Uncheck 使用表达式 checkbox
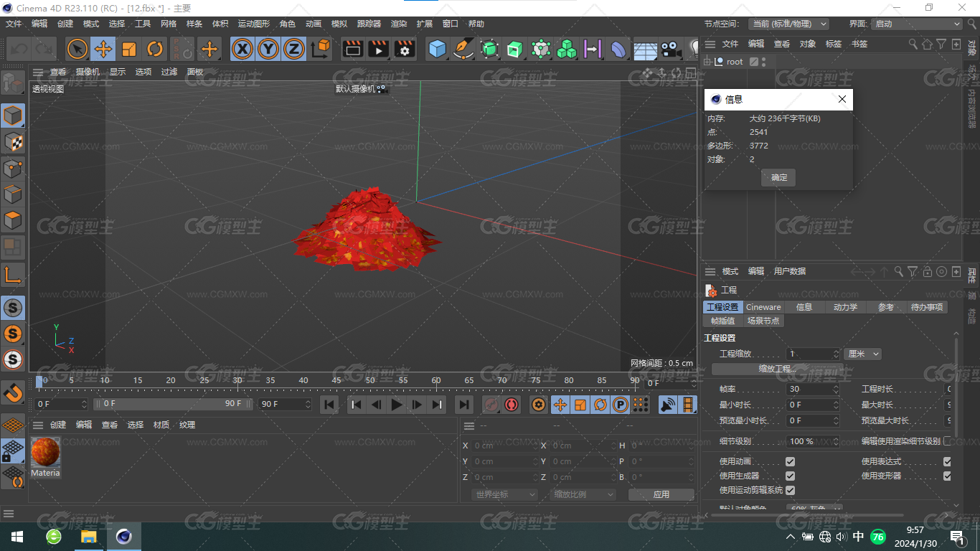980x551 pixels. (947, 461)
